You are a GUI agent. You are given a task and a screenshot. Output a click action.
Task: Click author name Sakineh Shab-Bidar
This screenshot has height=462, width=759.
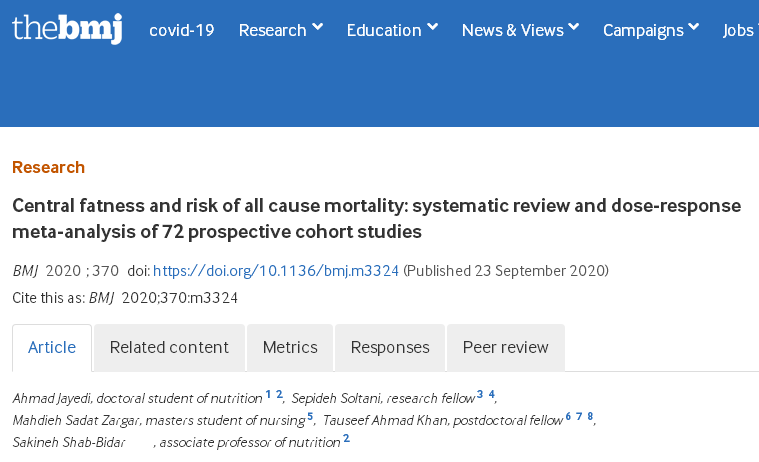coord(69,443)
